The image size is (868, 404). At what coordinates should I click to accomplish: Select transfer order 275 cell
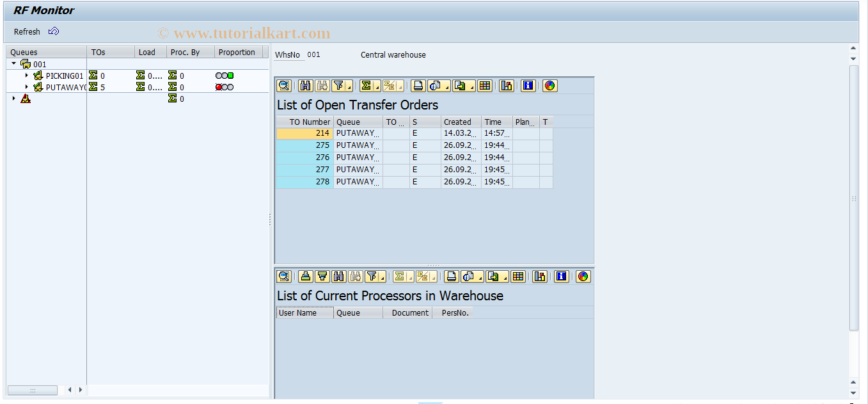point(304,145)
